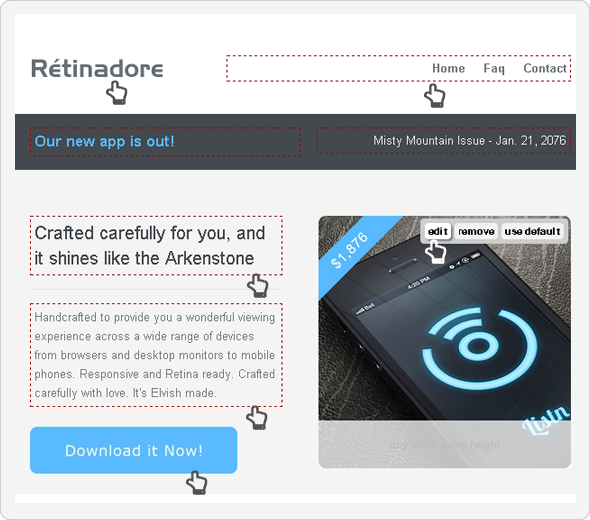Viewport: 590px width, 520px height.
Task: Click the edit button on the image
Action: (438, 231)
